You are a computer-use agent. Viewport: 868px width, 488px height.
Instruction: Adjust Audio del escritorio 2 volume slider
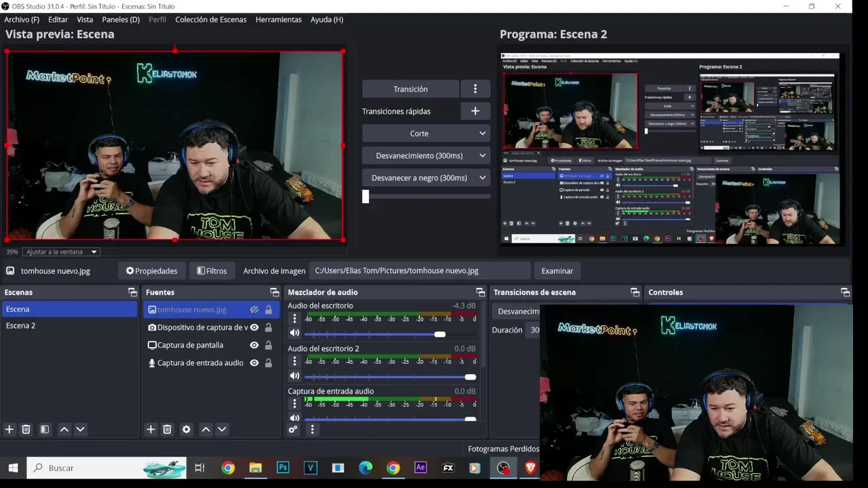pyautogui.click(x=470, y=377)
